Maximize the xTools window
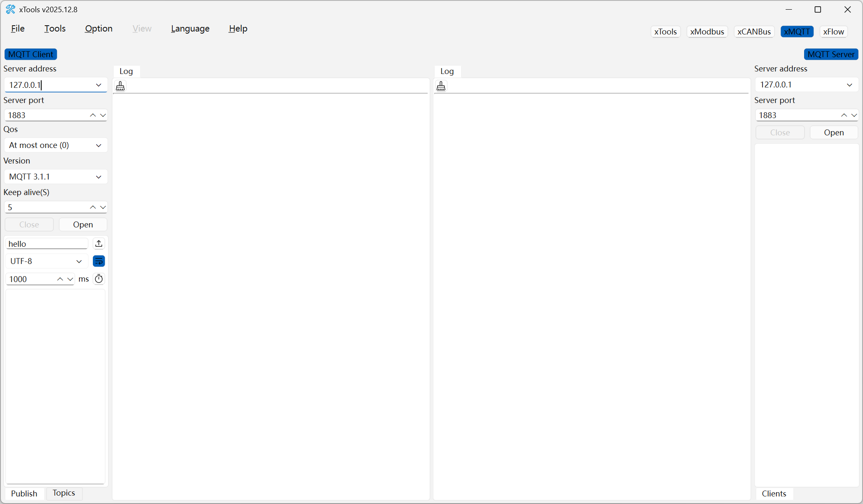The height and width of the screenshot is (504, 863). (x=818, y=9)
